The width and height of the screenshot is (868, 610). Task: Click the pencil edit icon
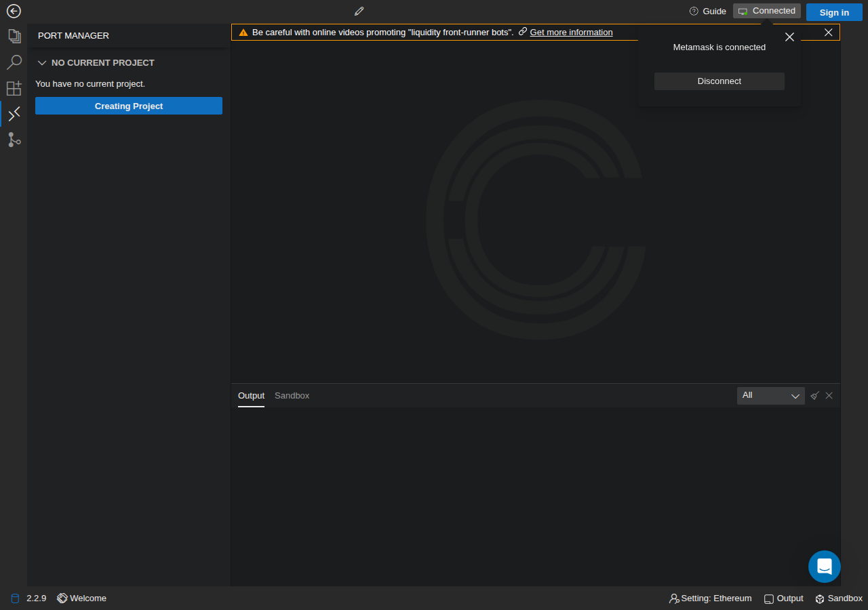(x=359, y=12)
